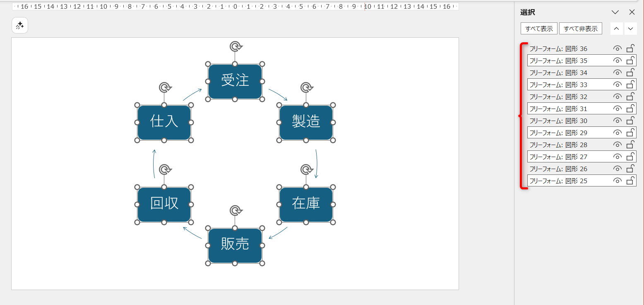Select フリーフォーム: 図形 28 in the list
The width and height of the screenshot is (644, 305).
click(582, 145)
